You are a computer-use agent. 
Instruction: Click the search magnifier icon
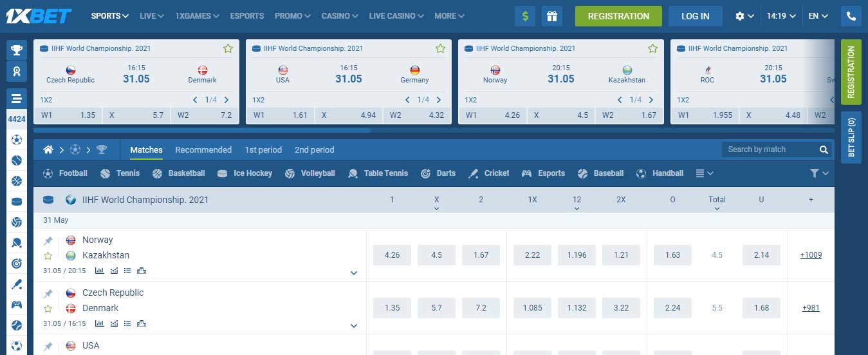[824, 149]
